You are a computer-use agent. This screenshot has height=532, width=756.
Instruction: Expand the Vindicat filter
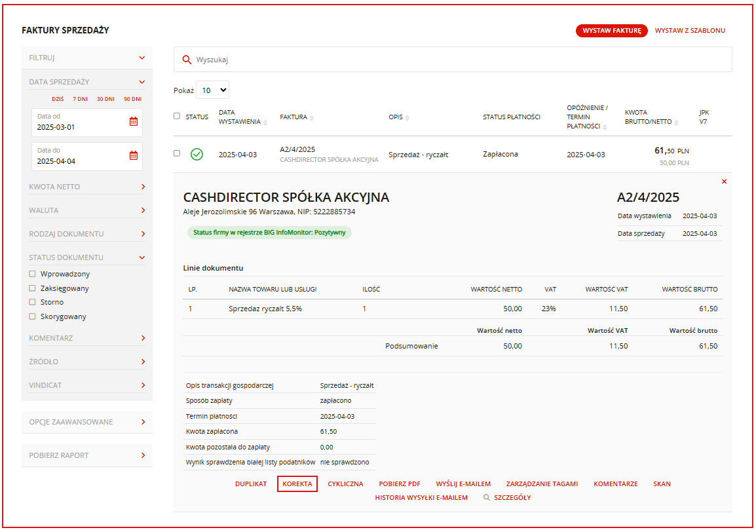tap(143, 385)
